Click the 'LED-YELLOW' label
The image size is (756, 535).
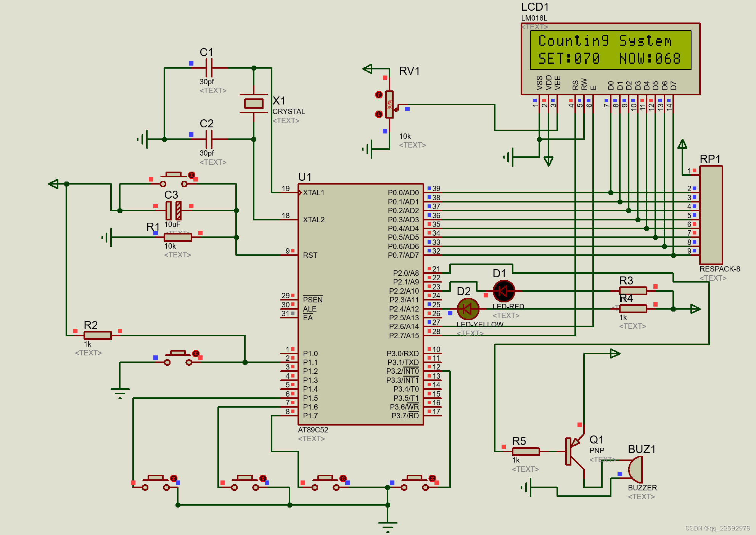tap(480, 325)
